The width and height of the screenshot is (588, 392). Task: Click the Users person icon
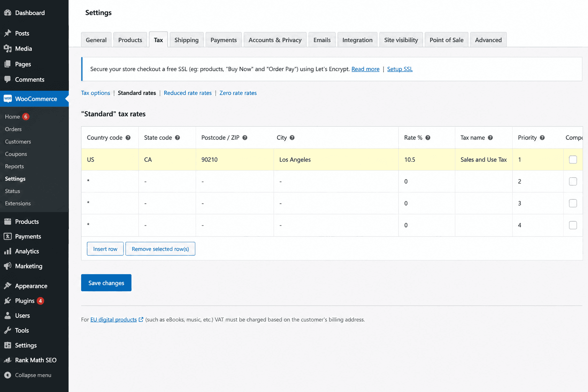pos(8,315)
